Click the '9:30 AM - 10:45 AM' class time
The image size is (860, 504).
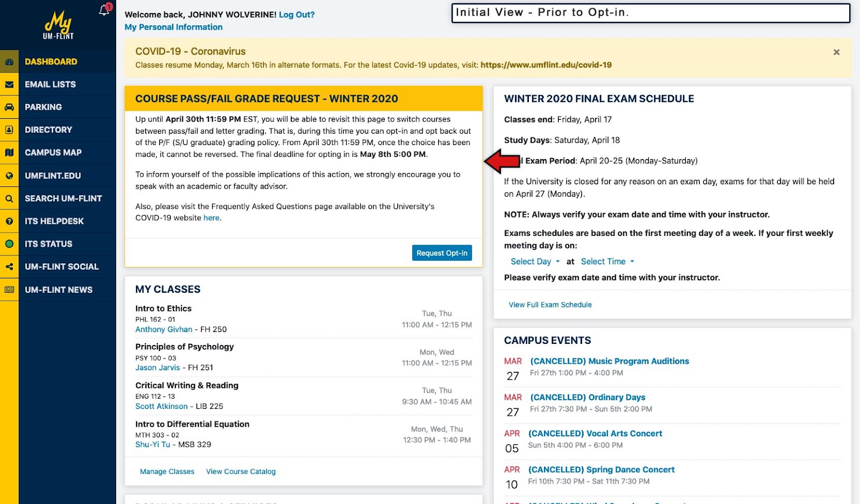click(437, 402)
